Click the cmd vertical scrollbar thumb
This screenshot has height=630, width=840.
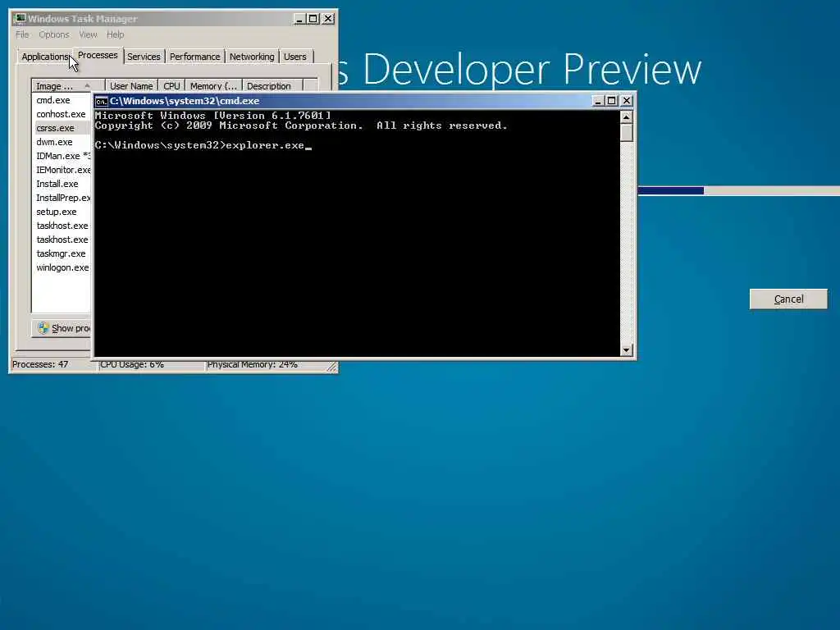tap(626, 132)
